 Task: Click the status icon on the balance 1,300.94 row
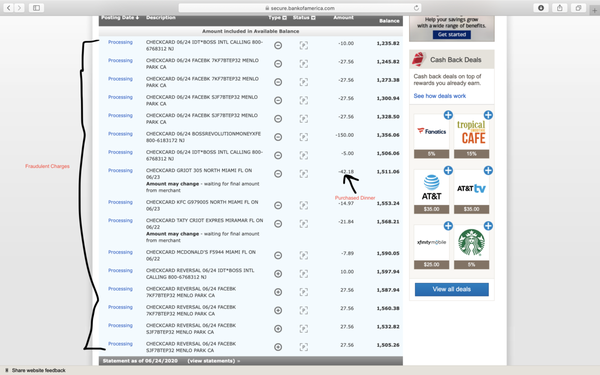(x=303, y=100)
